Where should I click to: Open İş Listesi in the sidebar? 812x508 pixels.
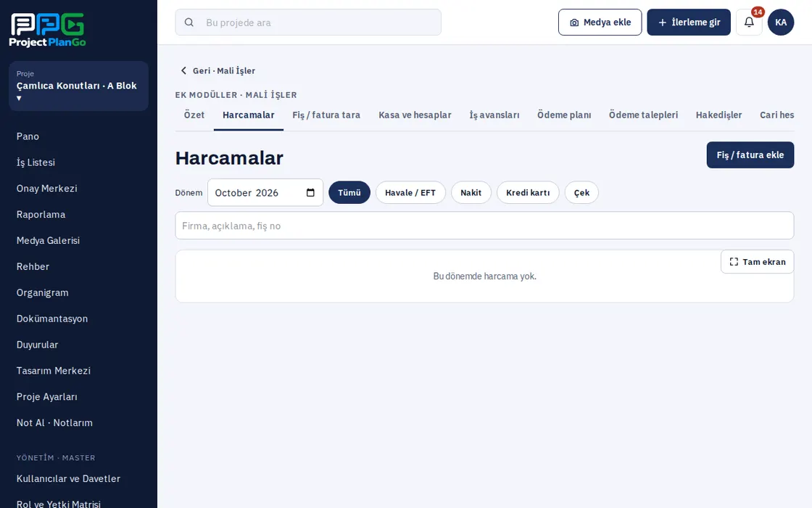(x=79, y=163)
